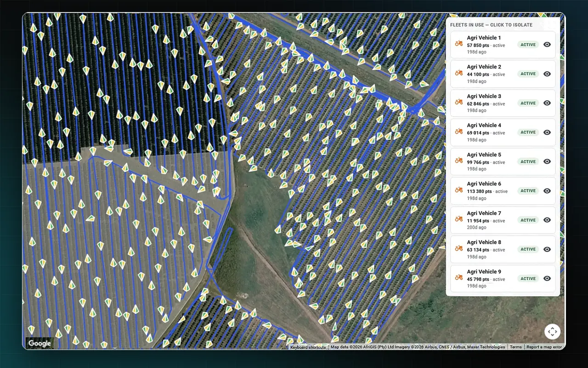Click the Agri Vehicle 4 name label
This screenshot has height=368, width=588.
point(484,125)
